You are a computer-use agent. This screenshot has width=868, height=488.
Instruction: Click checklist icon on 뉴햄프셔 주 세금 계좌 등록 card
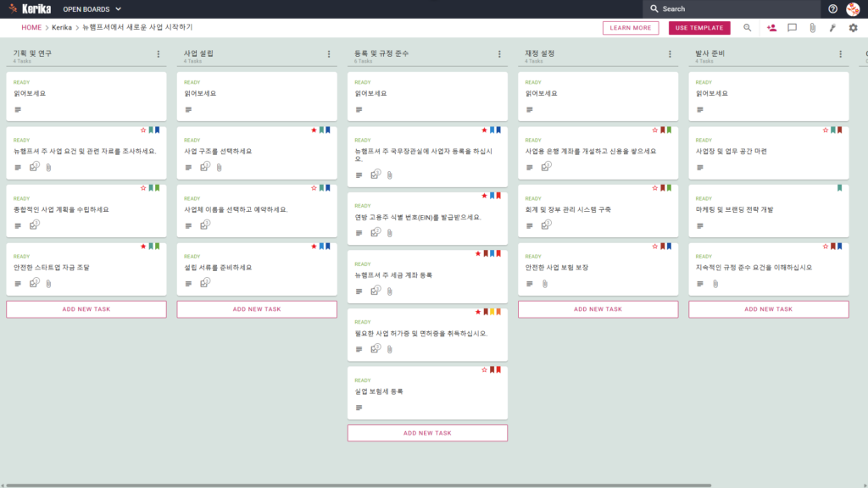(x=376, y=291)
